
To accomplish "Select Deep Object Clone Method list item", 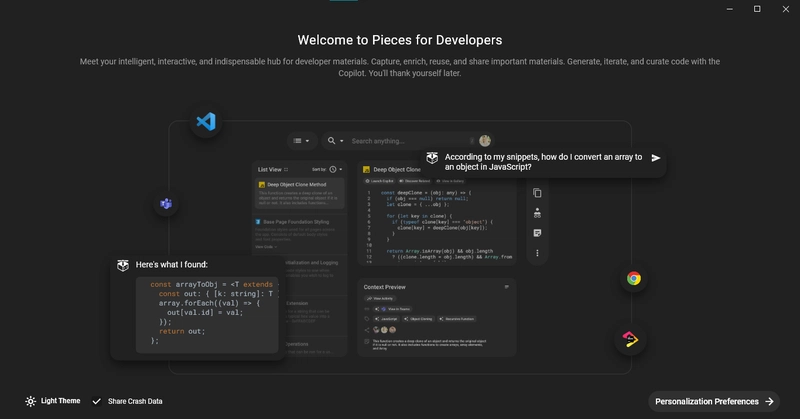I will coord(300,193).
